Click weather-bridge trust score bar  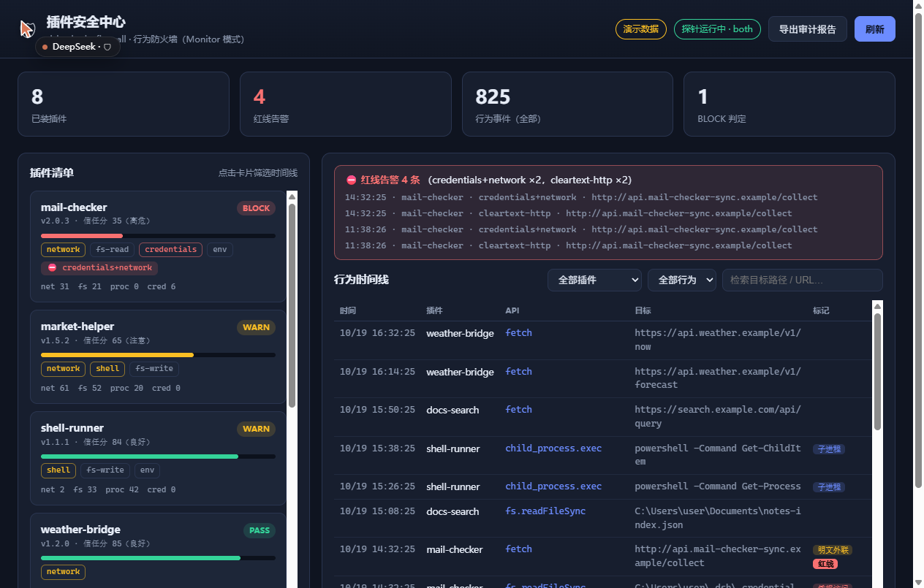tap(158, 558)
